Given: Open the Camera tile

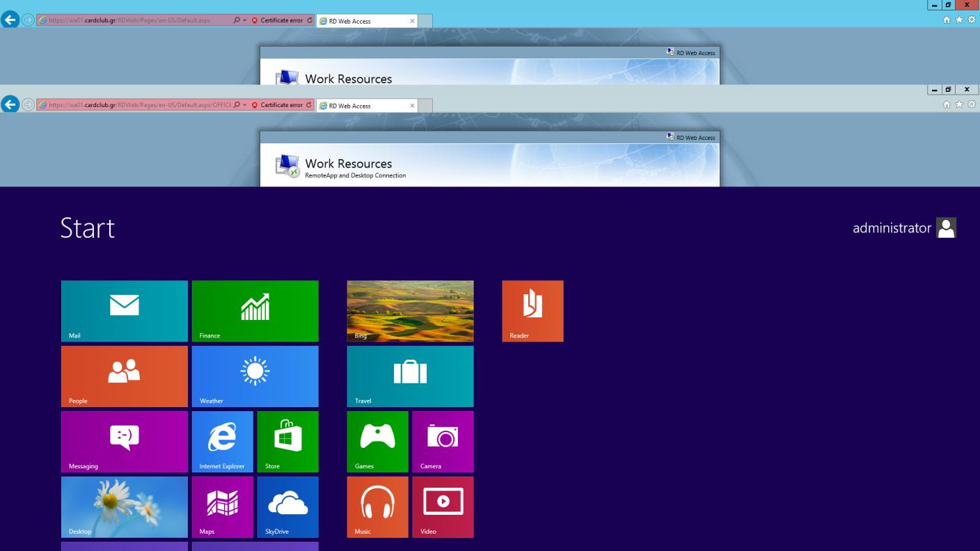Looking at the screenshot, I should click(443, 442).
